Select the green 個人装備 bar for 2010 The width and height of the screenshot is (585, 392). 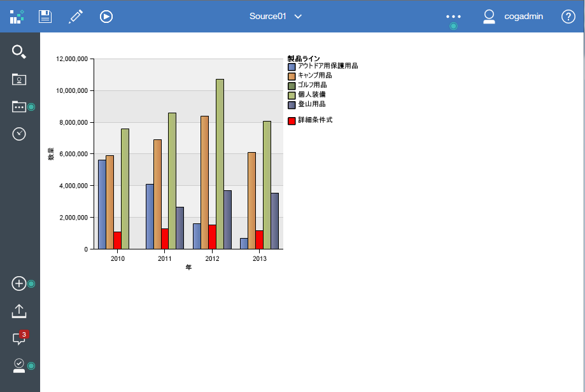[x=125, y=189]
